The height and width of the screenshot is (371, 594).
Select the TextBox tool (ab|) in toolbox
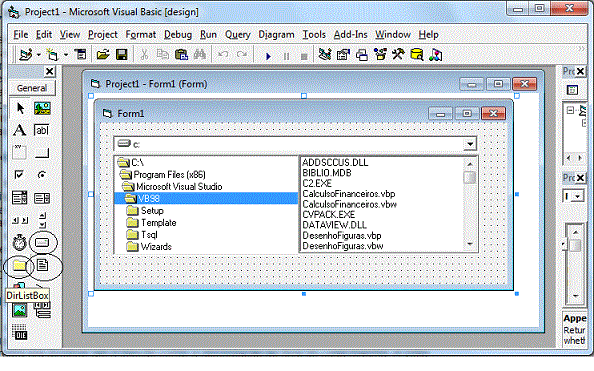click(42, 130)
